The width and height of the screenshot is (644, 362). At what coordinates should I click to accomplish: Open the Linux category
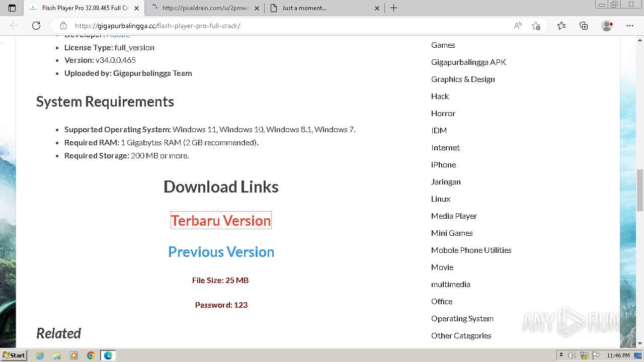point(441,199)
